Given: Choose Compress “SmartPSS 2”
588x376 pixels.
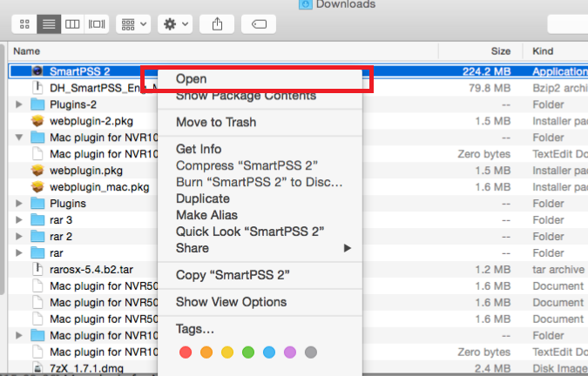Looking at the screenshot, I should (x=260, y=165).
